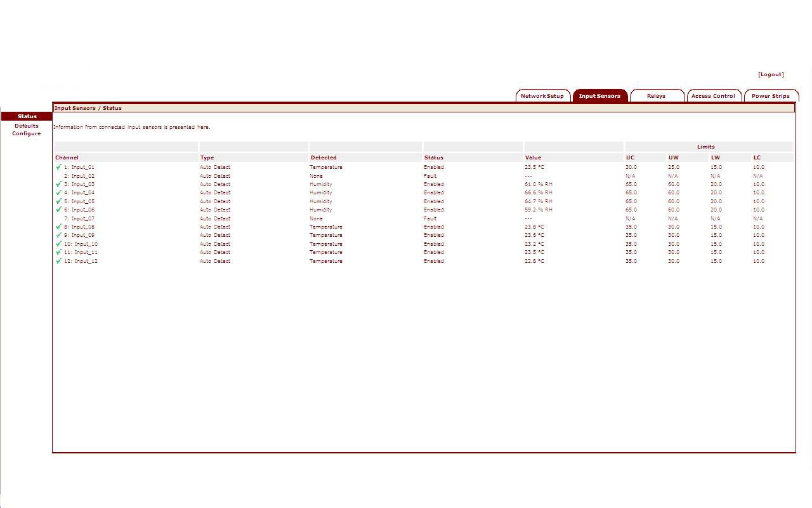Open Configure in the sidebar
Image resolution: width=812 pixels, height=508 pixels.
(27, 133)
